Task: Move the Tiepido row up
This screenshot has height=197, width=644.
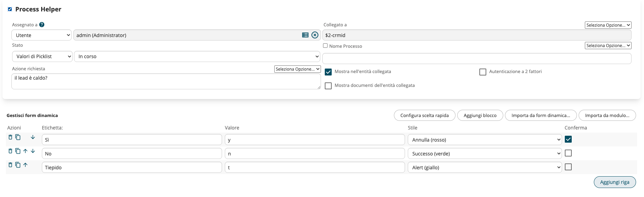Action: [25, 165]
